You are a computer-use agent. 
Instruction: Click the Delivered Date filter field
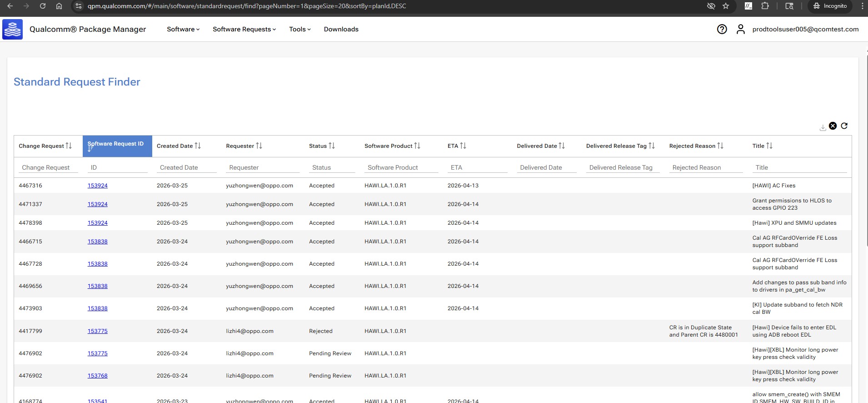click(x=547, y=167)
